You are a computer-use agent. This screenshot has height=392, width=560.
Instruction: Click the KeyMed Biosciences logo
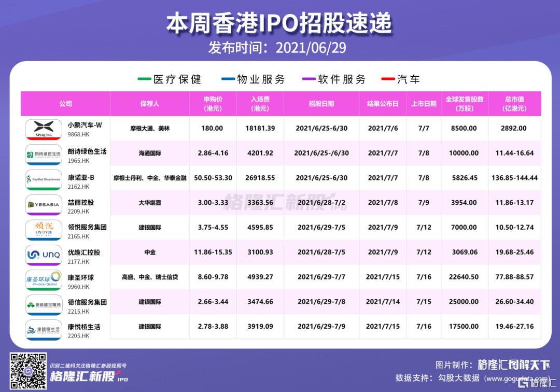click(x=44, y=178)
